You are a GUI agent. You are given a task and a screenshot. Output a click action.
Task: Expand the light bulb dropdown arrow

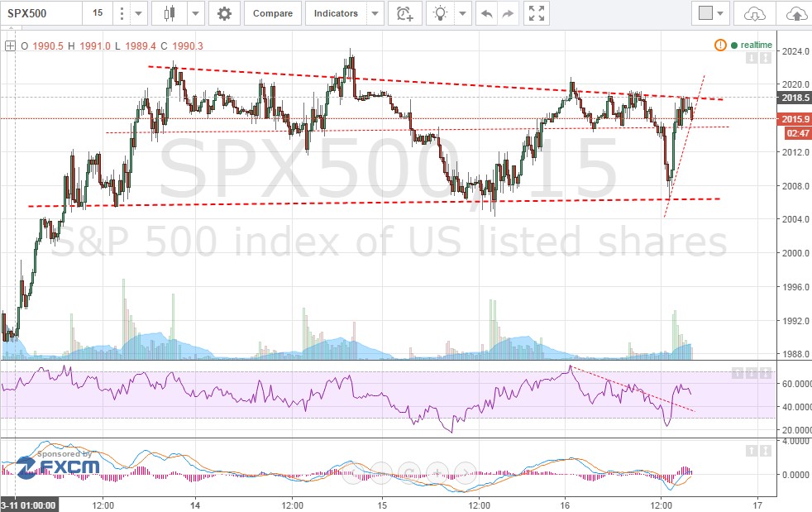click(x=463, y=13)
